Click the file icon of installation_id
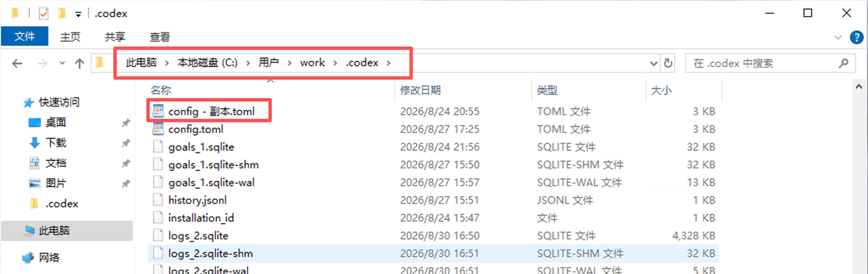 [158, 218]
